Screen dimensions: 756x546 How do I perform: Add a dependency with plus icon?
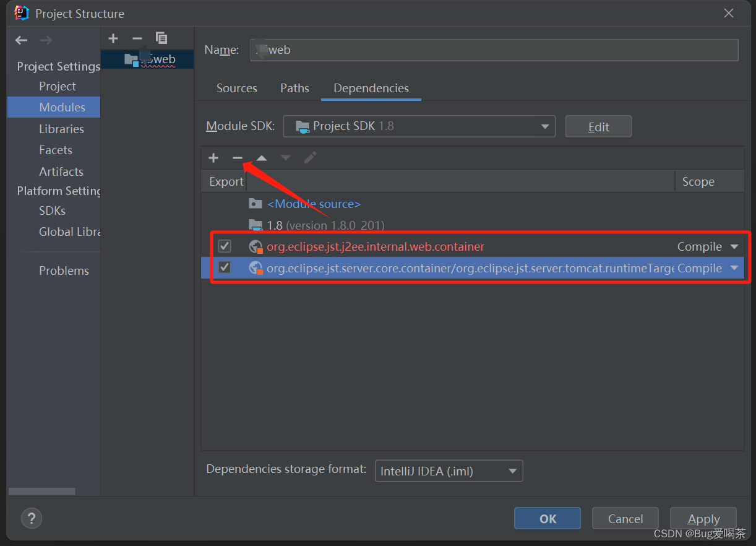click(213, 158)
